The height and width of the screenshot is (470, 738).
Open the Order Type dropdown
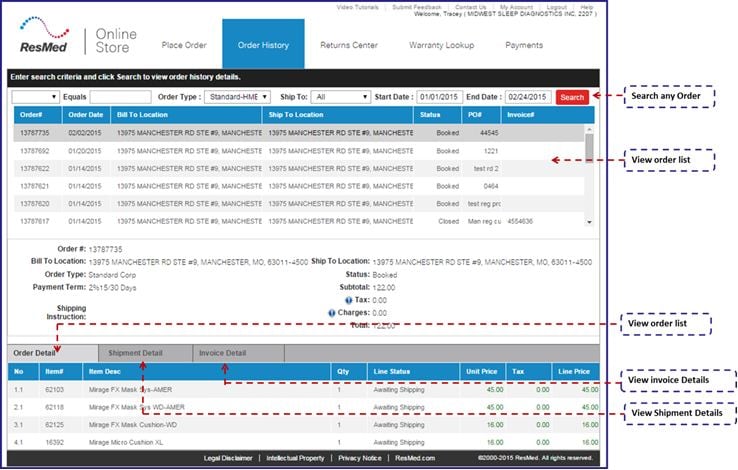click(x=237, y=97)
